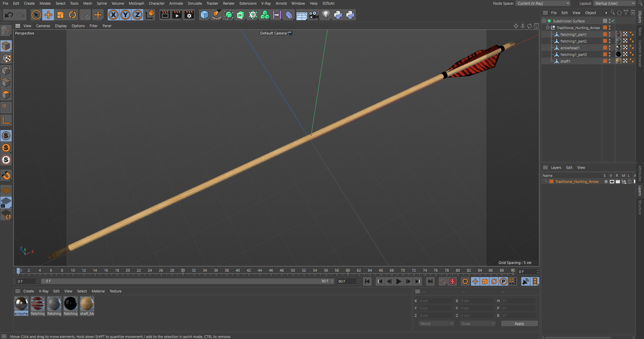Go to start of animation

367,281
